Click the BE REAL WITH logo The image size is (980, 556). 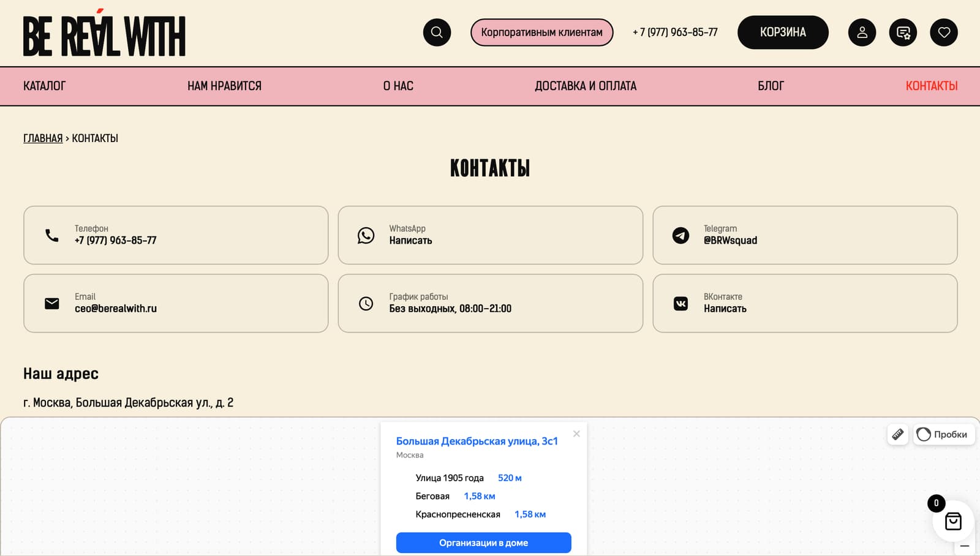coord(104,33)
